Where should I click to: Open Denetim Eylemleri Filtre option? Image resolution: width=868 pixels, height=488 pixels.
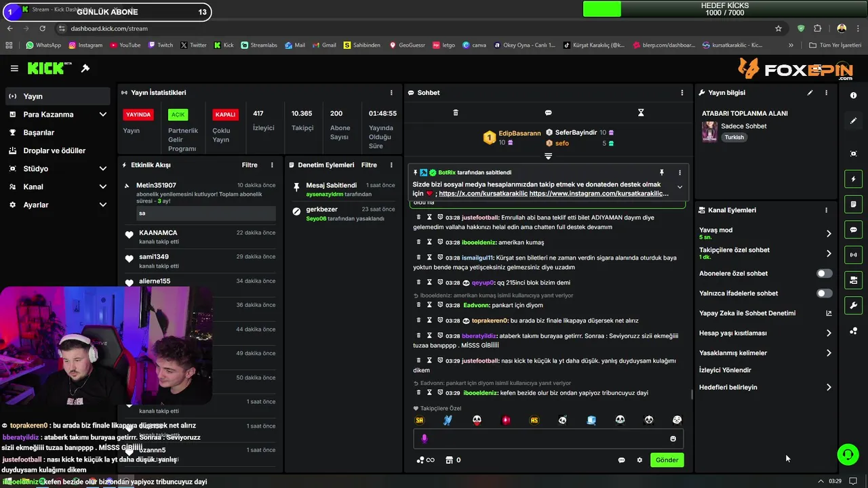point(369,165)
